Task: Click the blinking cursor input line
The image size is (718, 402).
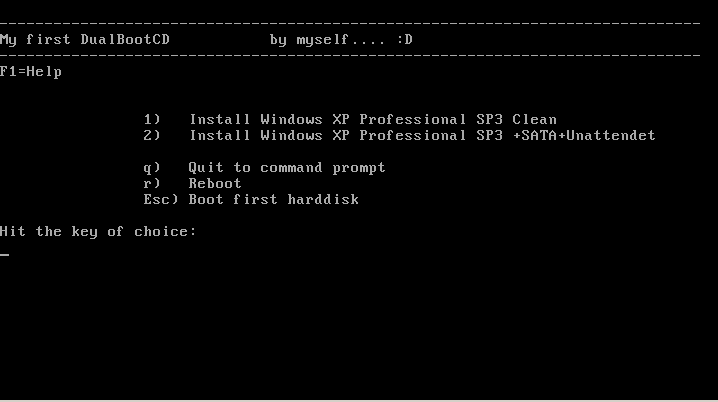Action: coord(5,255)
